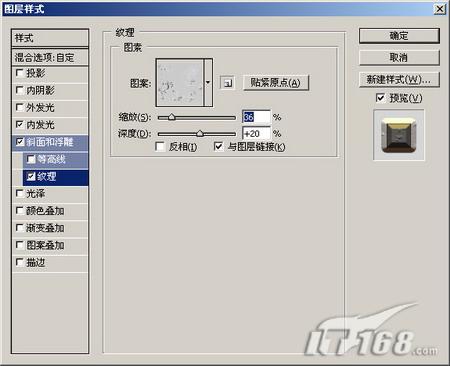Screen dimensions: 450x366
Task: Enable the 渐变叠加 checkbox
Action: point(19,228)
